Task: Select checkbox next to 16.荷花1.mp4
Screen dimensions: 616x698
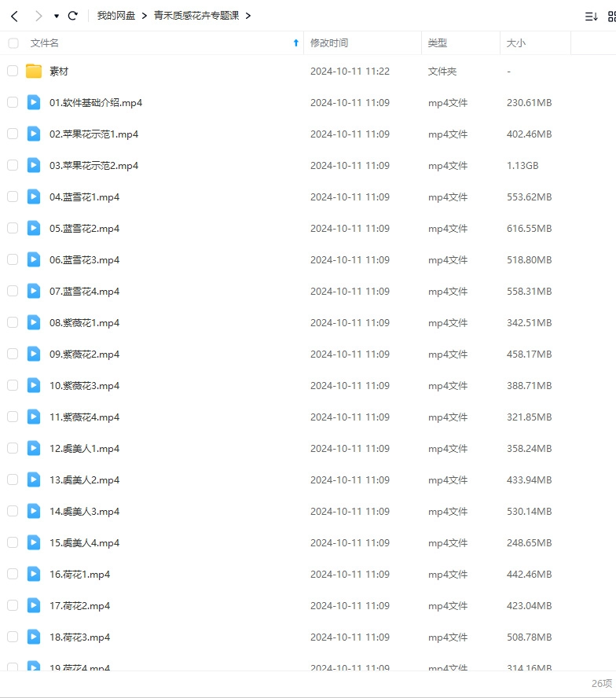Action: pos(13,574)
